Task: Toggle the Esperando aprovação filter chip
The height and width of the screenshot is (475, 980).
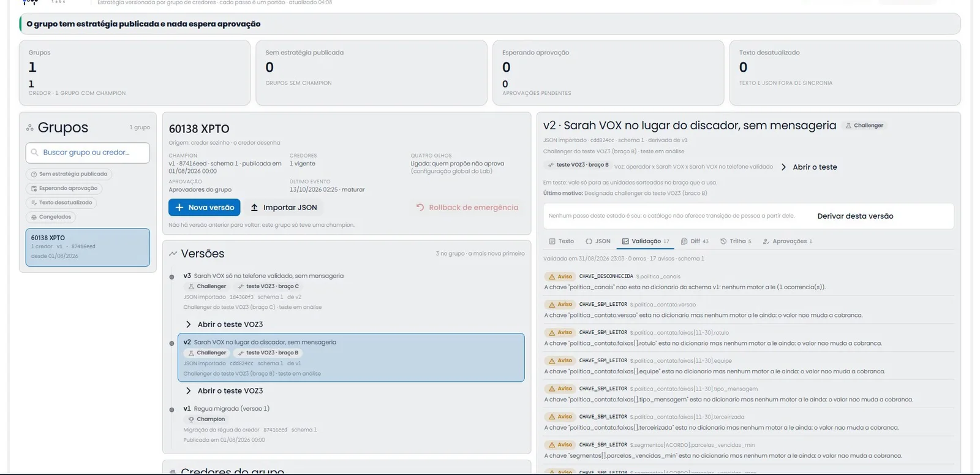Action: (64, 188)
